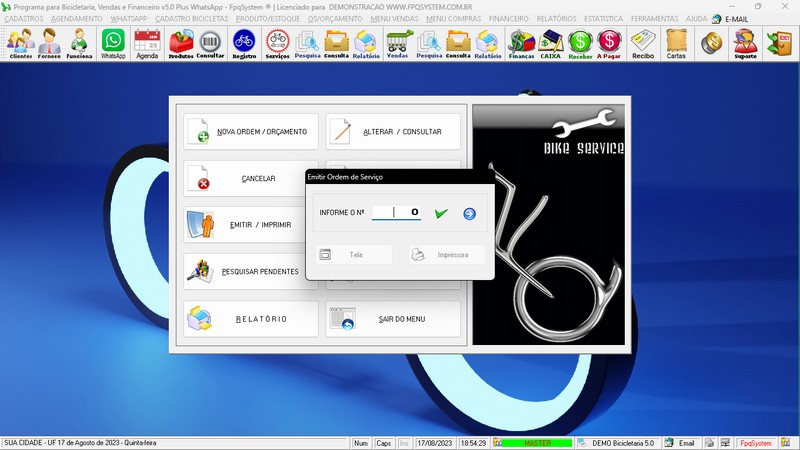Open the Finanças toolbar icon
800x450 pixels.
(521, 44)
